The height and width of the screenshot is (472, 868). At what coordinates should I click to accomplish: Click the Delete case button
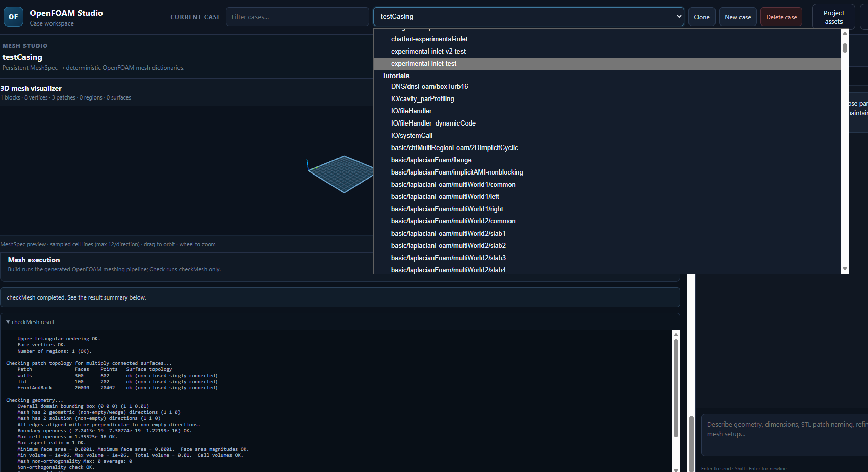(x=781, y=17)
